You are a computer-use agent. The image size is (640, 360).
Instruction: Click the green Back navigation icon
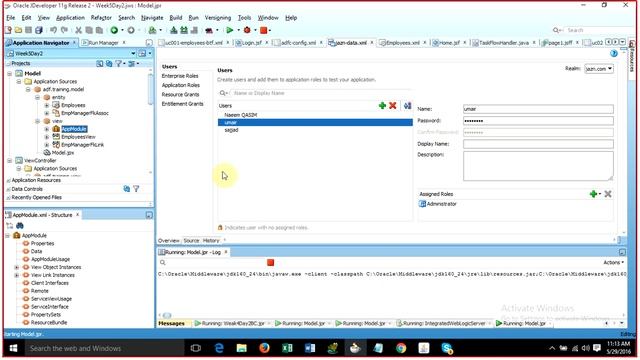(114, 30)
